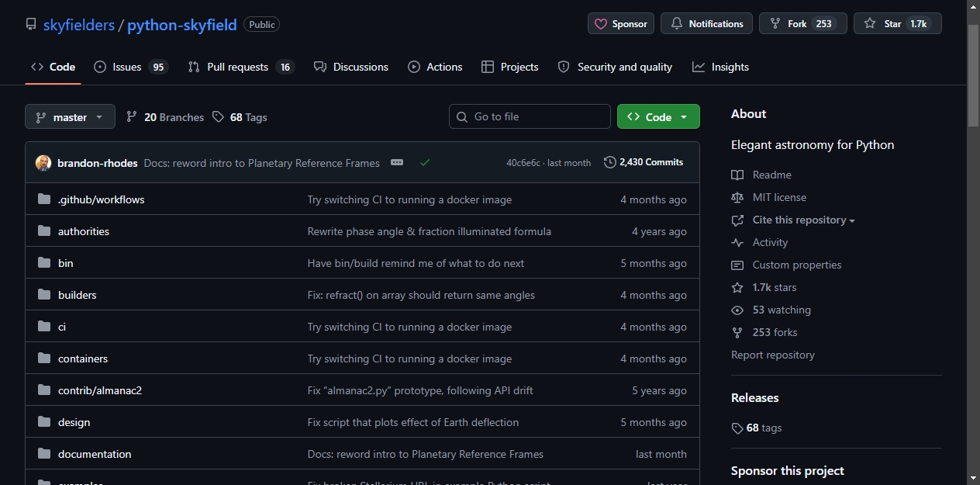The height and width of the screenshot is (485, 980).
Task: Click the MIT license scale icon
Action: click(x=737, y=197)
